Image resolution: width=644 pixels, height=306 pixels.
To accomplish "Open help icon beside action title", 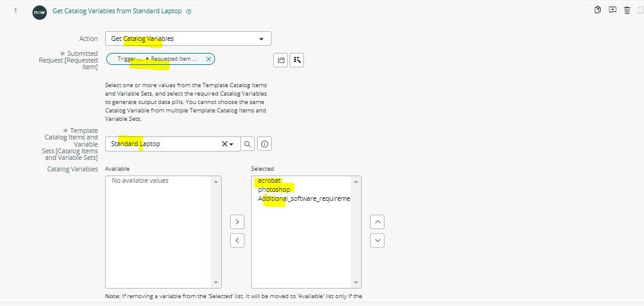I will click(x=189, y=11).
